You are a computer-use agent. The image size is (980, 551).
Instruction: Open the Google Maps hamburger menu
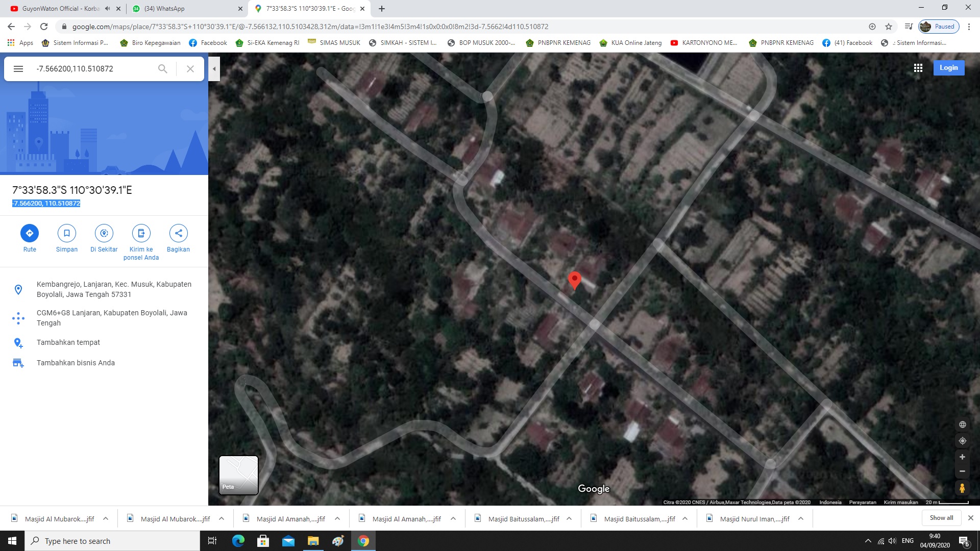[x=18, y=69]
